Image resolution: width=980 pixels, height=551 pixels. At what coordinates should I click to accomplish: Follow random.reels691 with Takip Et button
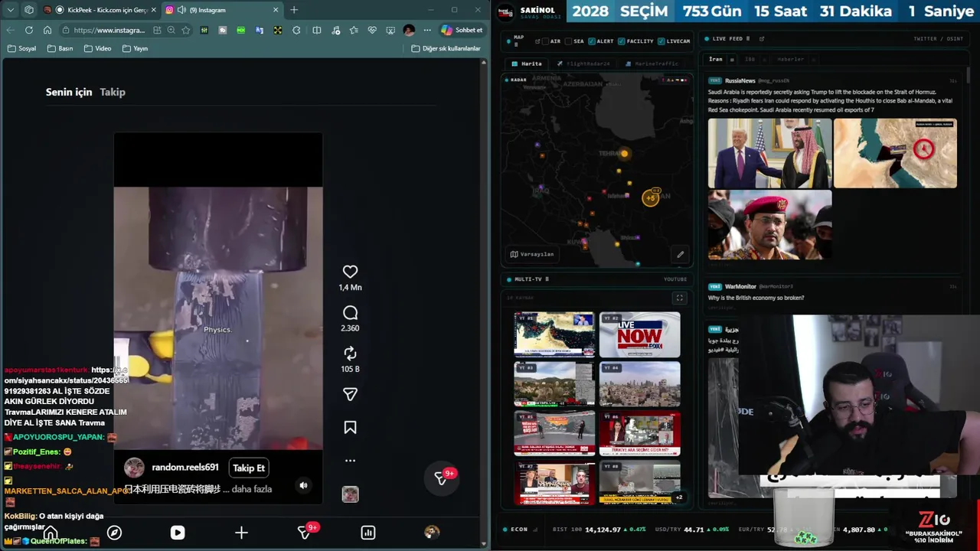249,468
